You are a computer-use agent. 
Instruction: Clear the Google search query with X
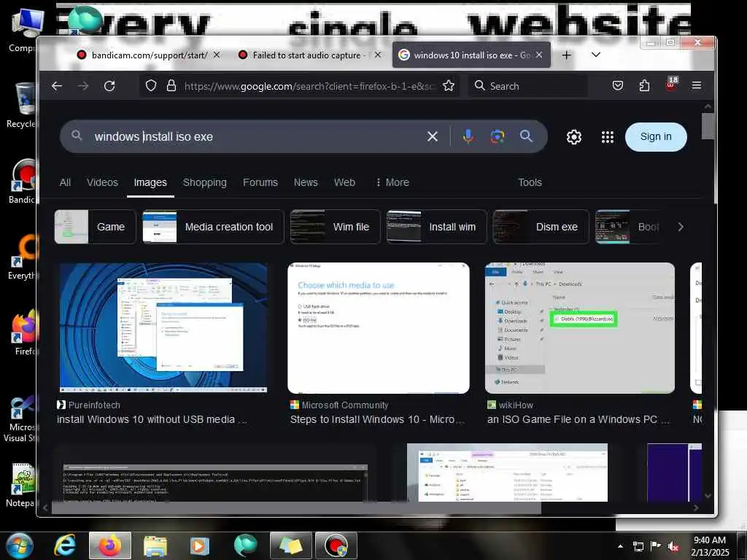tap(433, 136)
